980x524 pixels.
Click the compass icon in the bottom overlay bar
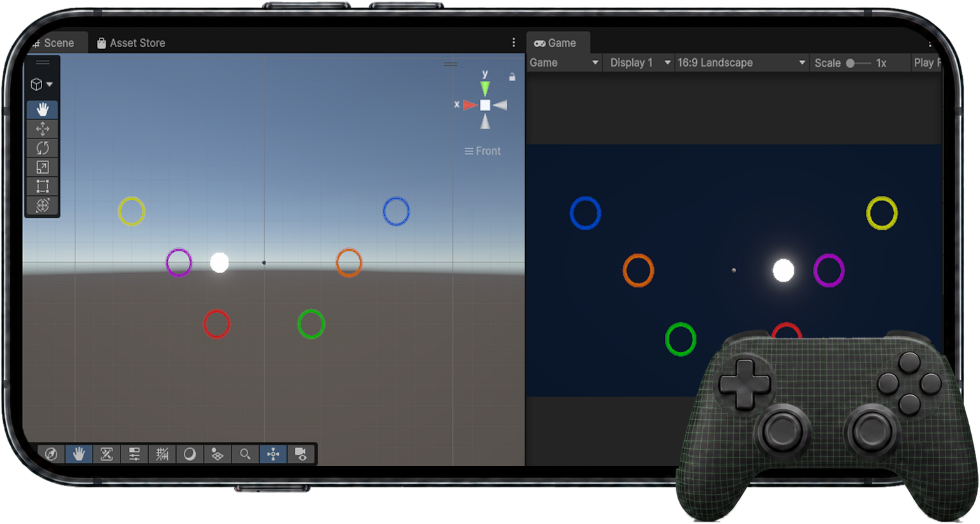51,454
